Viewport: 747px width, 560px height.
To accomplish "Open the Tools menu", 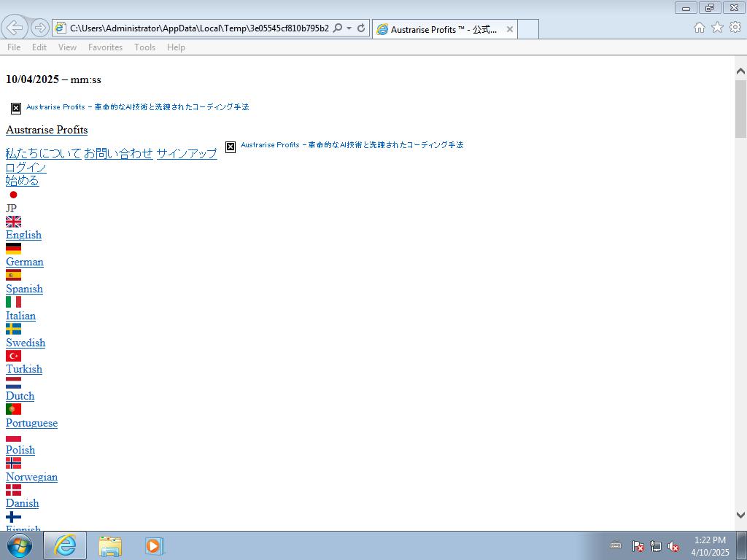I will click(x=145, y=47).
